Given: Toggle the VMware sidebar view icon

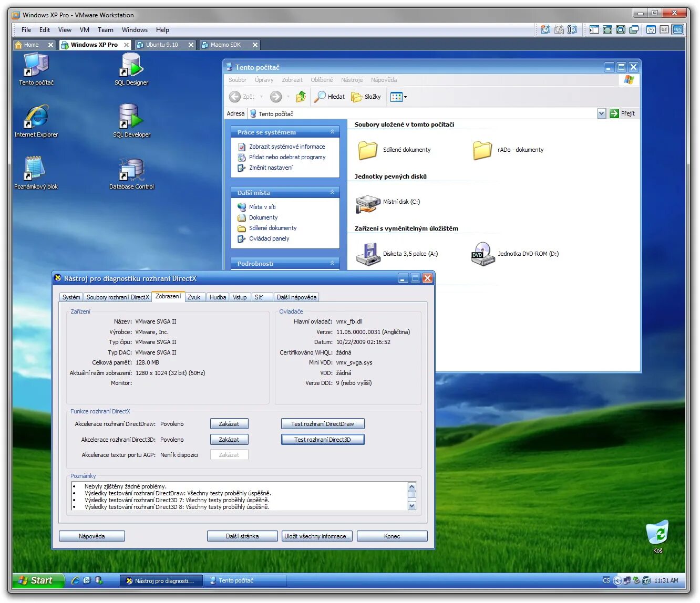Looking at the screenshot, I should (x=594, y=29).
